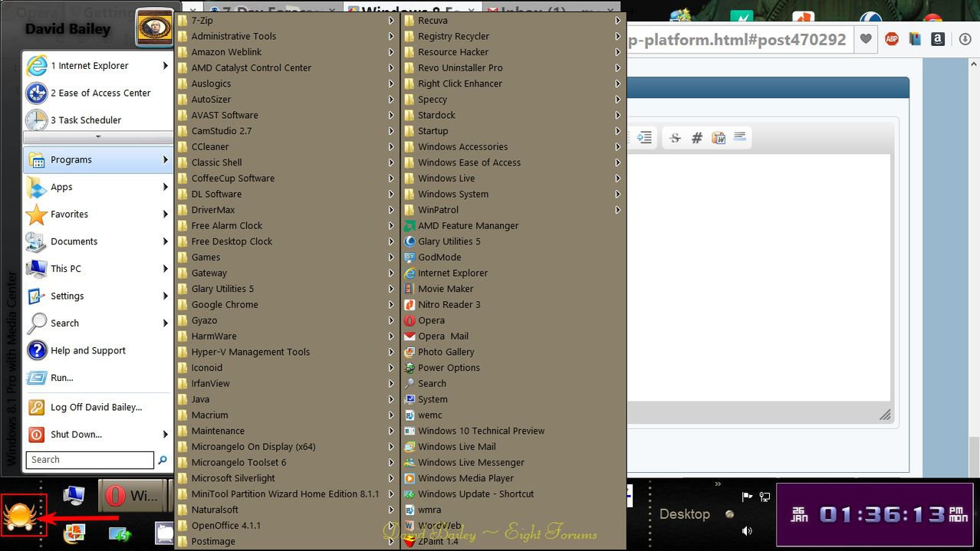This screenshot has width=980, height=551.
Task: Select the Revo Uninstaller Pro folder
Action: pyautogui.click(x=512, y=67)
